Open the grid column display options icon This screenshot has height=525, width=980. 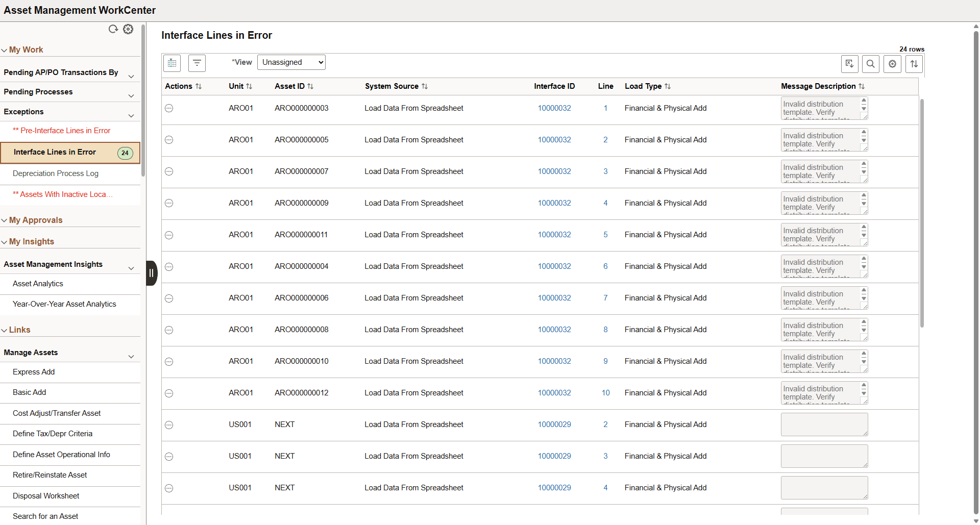171,63
